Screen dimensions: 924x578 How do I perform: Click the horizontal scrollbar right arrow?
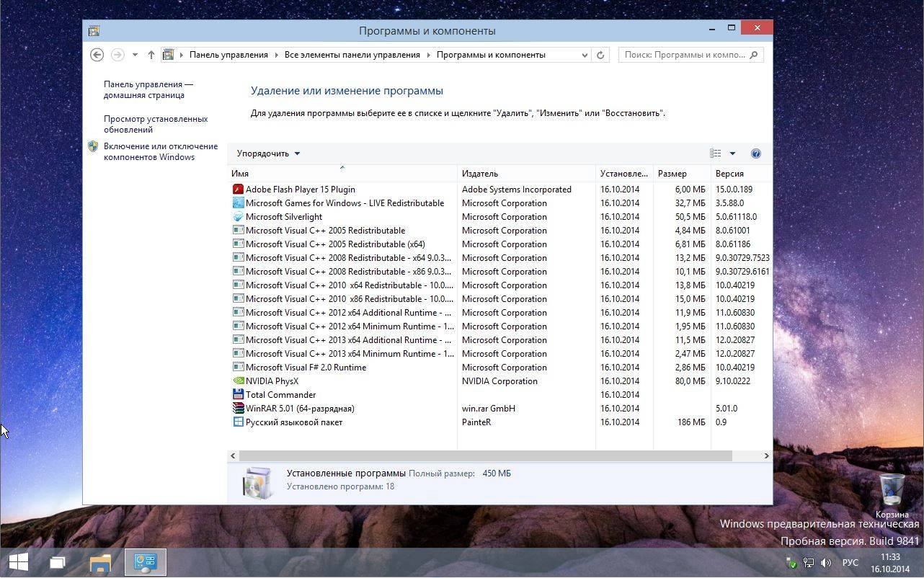(766, 455)
